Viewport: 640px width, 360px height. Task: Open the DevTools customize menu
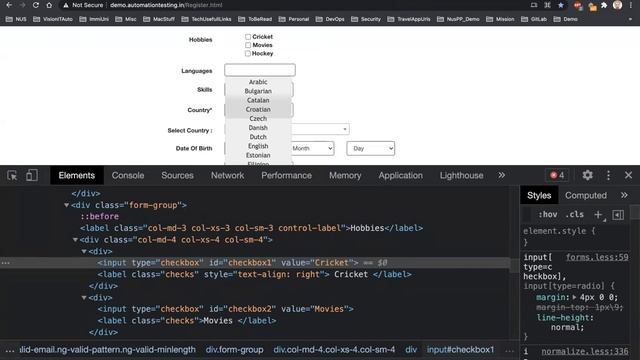608,176
